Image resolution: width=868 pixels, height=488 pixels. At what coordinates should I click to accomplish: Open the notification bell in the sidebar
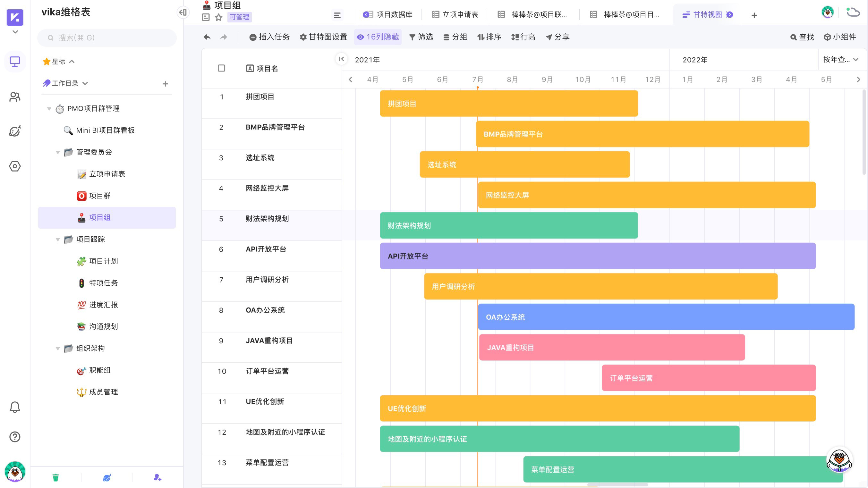tap(15, 407)
